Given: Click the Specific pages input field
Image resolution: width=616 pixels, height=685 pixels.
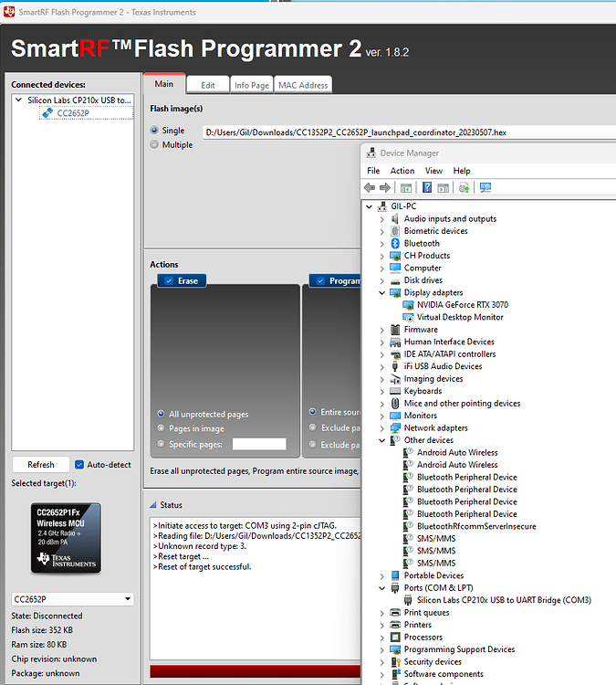Looking at the screenshot, I should [259, 444].
